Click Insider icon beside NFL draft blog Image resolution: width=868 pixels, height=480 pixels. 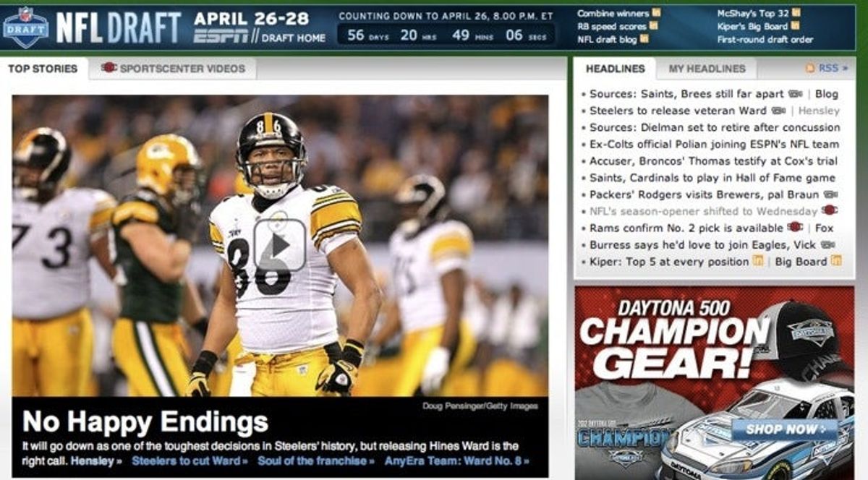tap(644, 39)
